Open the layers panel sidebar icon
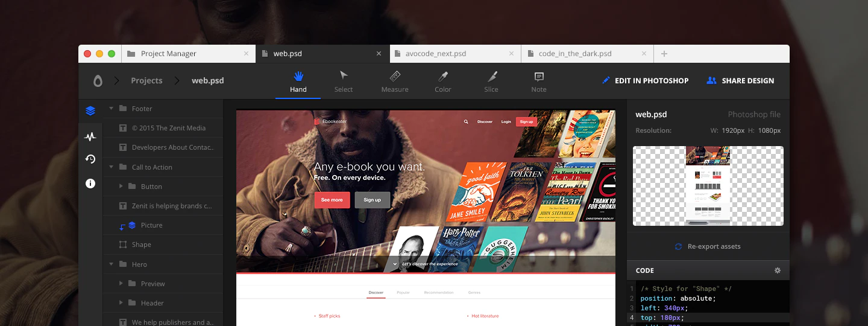The image size is (868, 326). tap(90, 110)
